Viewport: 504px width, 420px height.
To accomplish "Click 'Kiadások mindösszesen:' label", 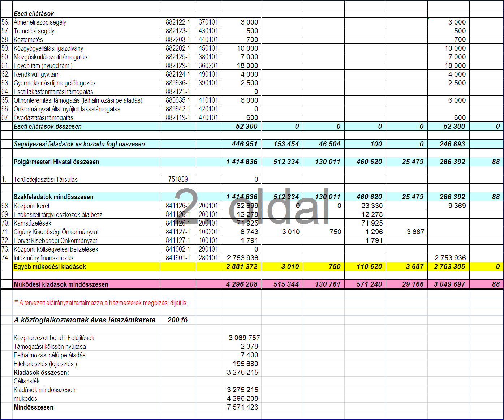I will (45, 390).
